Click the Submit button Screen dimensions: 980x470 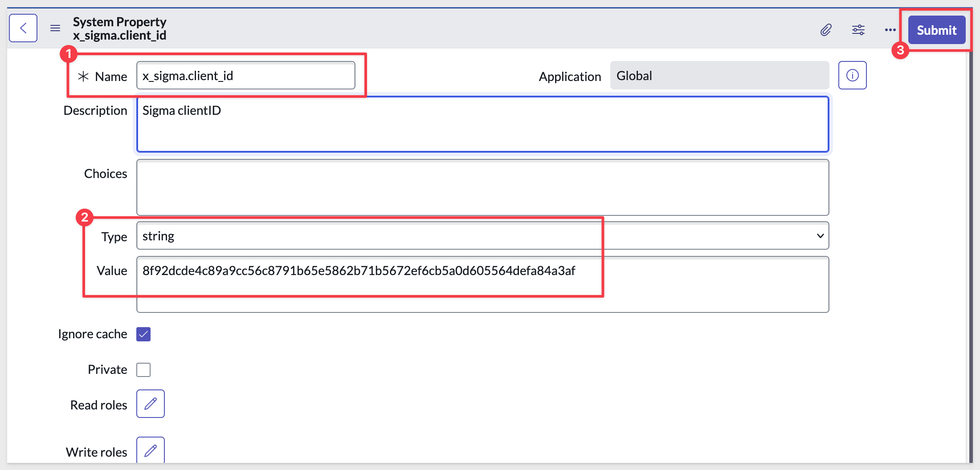pos(937,30)
